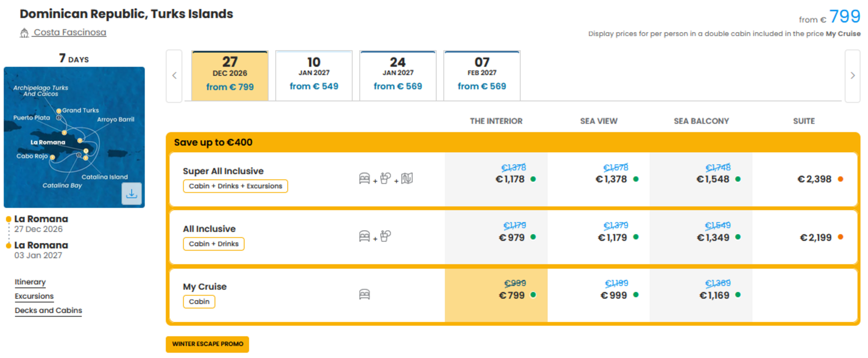This screenshot has width=868, height=358.
Task: Click the ship icon beside Costa Fascinosa
Action: click(24, 33)
